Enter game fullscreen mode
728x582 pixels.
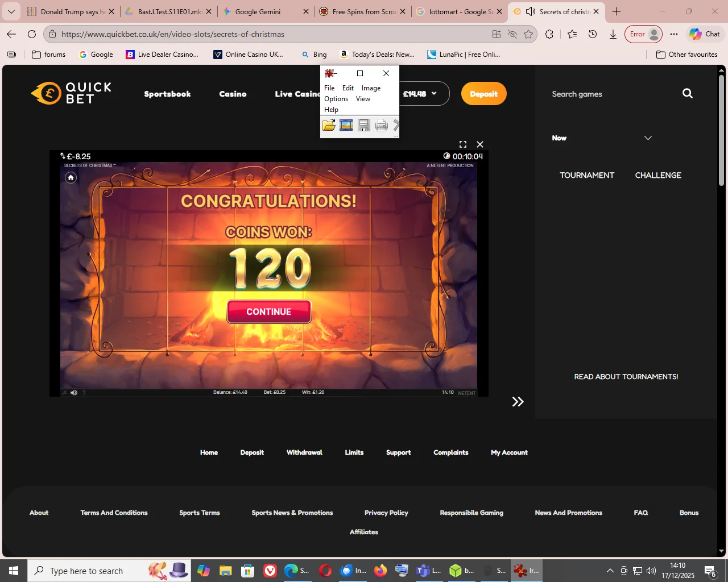pyautogui.click(x=463, y=144)
